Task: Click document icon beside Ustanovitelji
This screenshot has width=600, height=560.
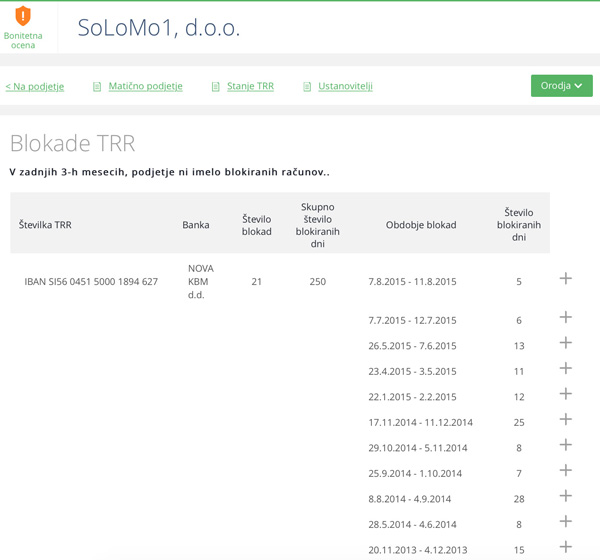Action: (x=308, y=87)
